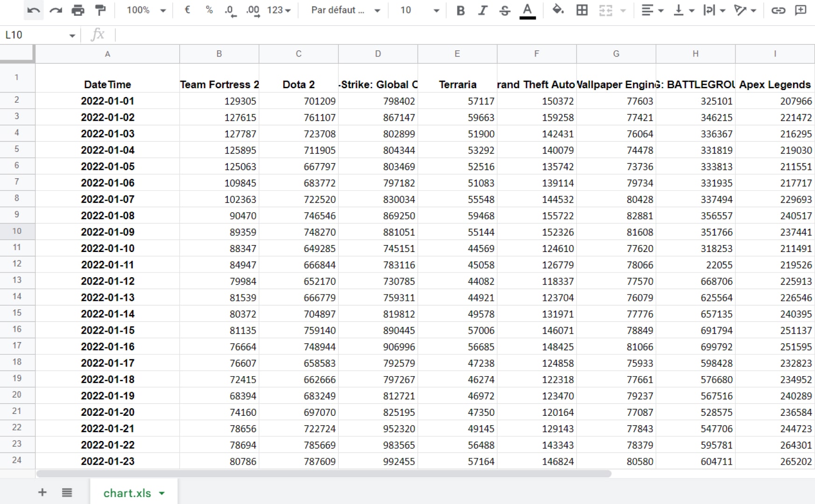This screenshot has height=504, width=815.
Task: Open the 100% zoom dropdown
Action: pos(147,10)
